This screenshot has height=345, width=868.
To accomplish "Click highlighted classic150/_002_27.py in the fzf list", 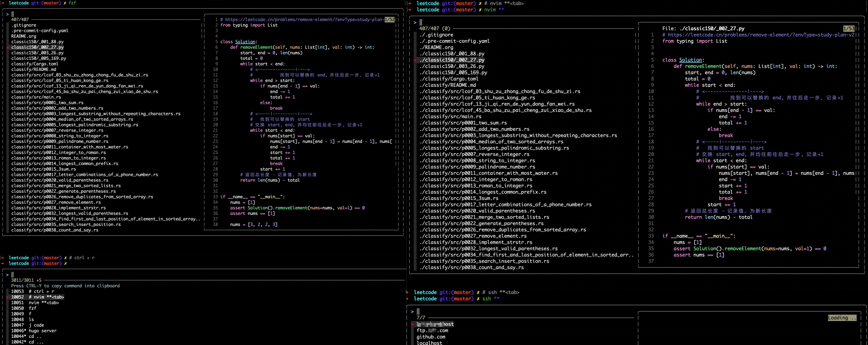I will pos(37,47).
